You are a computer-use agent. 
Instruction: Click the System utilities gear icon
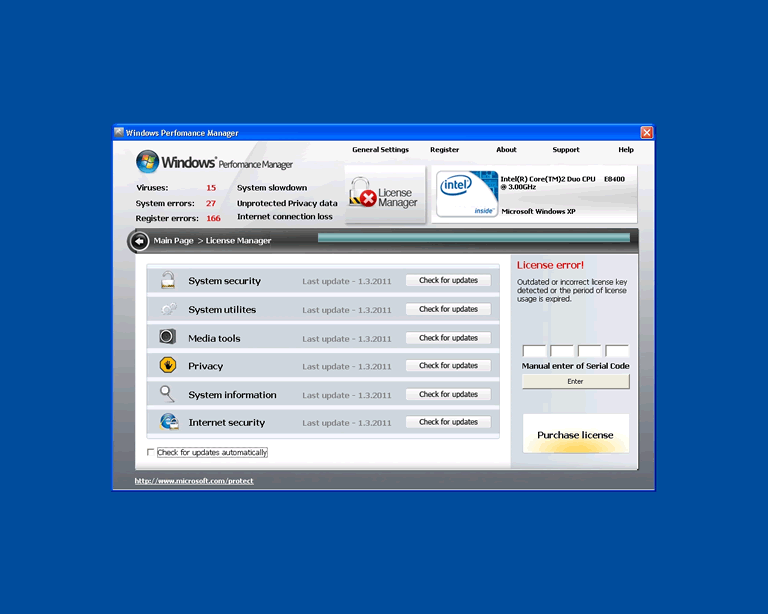tap(168, 310)
